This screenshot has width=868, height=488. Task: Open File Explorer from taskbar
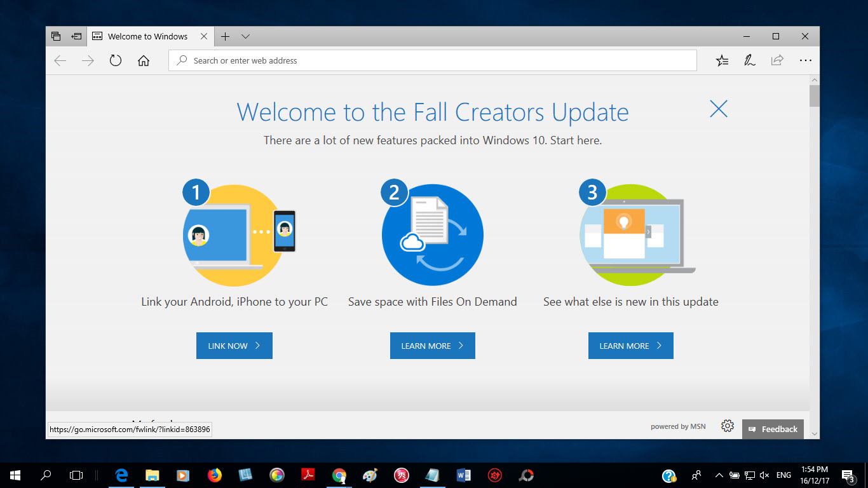point(153,475)
